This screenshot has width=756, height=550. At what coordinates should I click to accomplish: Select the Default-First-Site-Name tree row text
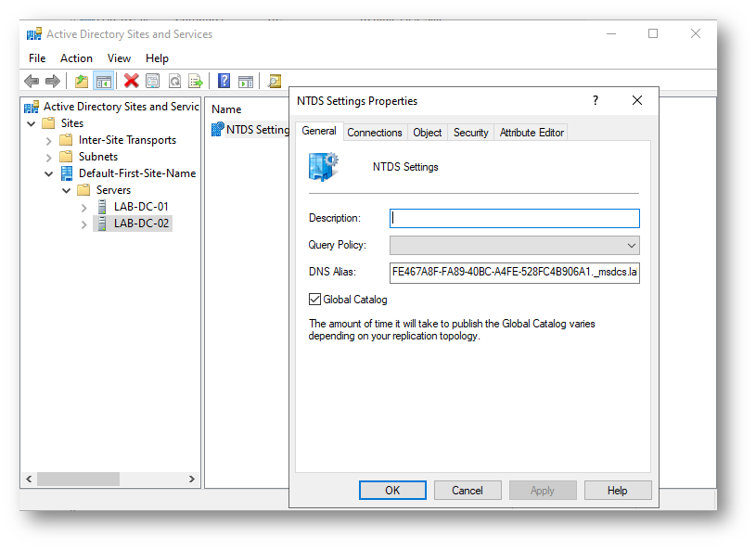coord(137,173)
